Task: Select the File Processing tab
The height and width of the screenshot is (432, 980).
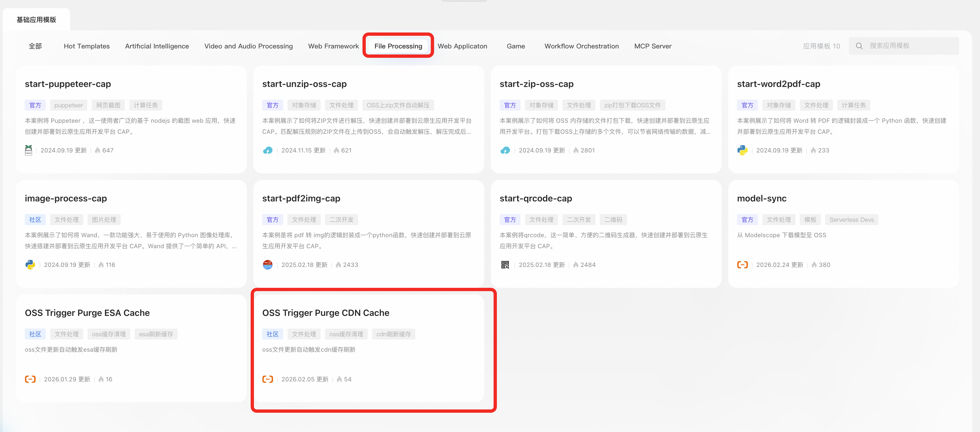Action: [398, 46]
